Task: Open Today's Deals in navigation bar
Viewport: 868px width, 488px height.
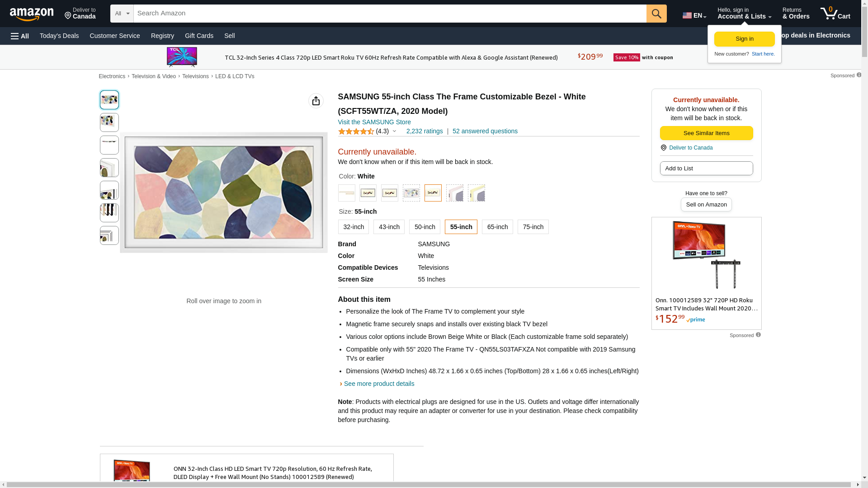Action: [59, 36]
